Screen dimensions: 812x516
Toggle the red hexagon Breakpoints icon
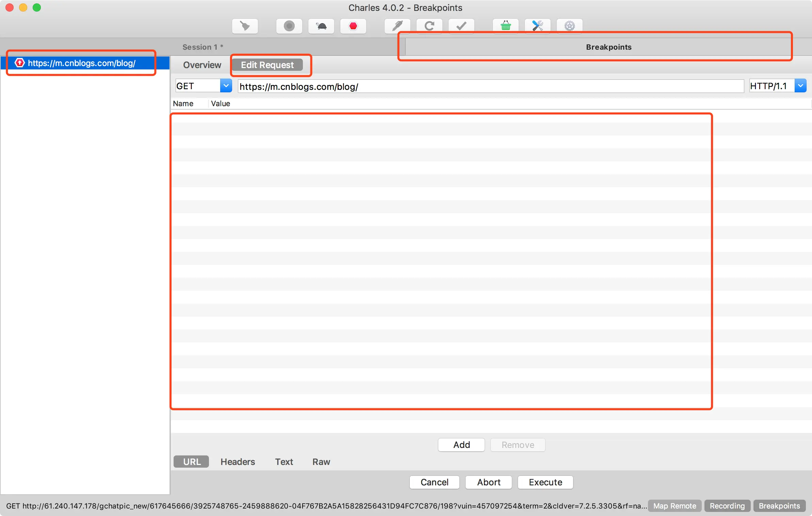(353, 26)
